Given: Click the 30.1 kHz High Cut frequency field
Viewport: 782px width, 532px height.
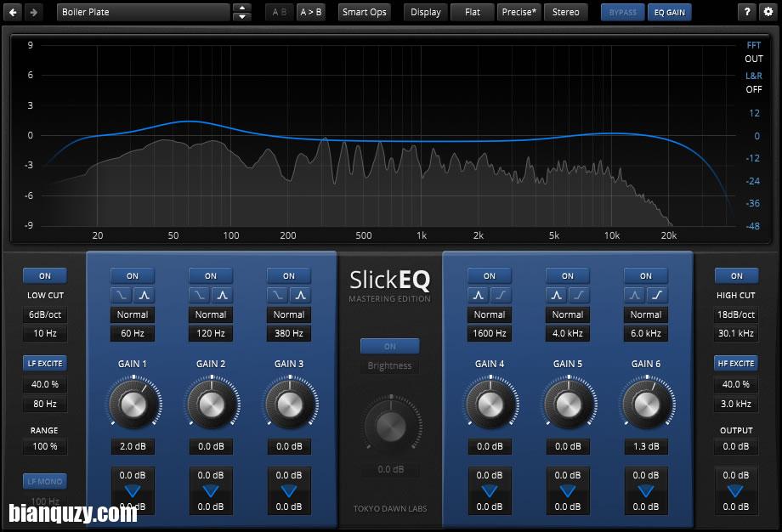Looking at the screenshot, I should tap(736, 333).
